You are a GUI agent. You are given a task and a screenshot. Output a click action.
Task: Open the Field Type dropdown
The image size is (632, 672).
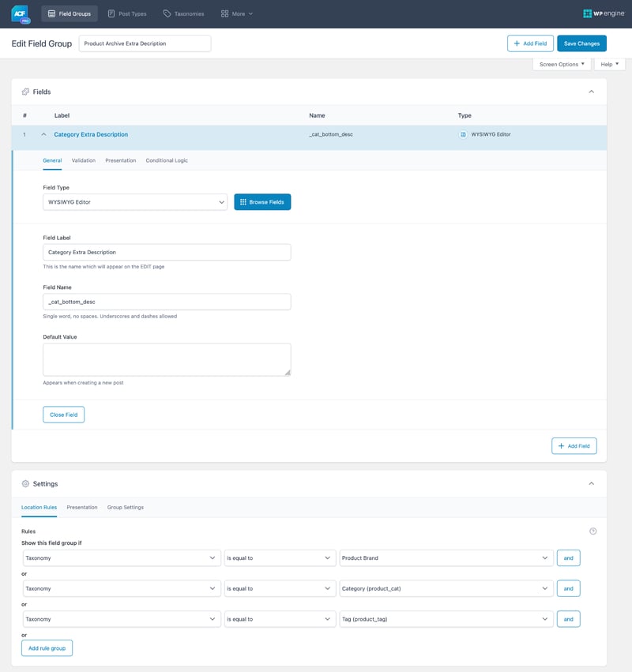pyautogui.click(x=135, y=202)
